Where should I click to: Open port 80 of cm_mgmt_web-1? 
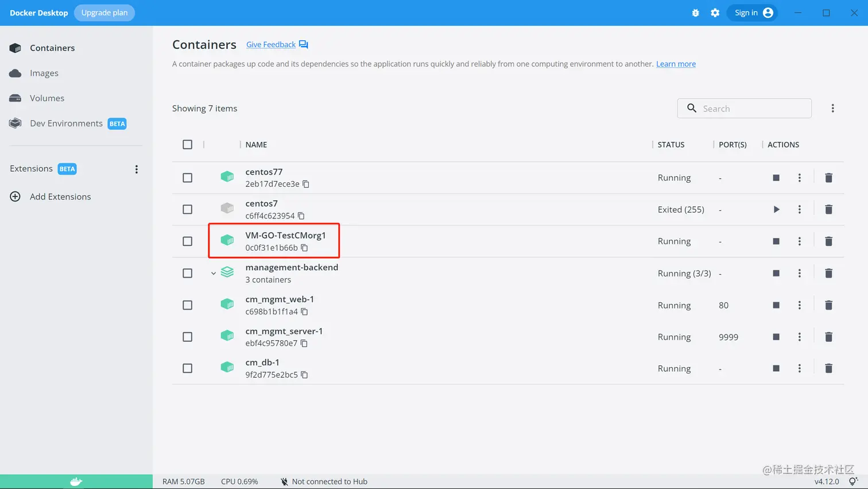tap(723, 305)
